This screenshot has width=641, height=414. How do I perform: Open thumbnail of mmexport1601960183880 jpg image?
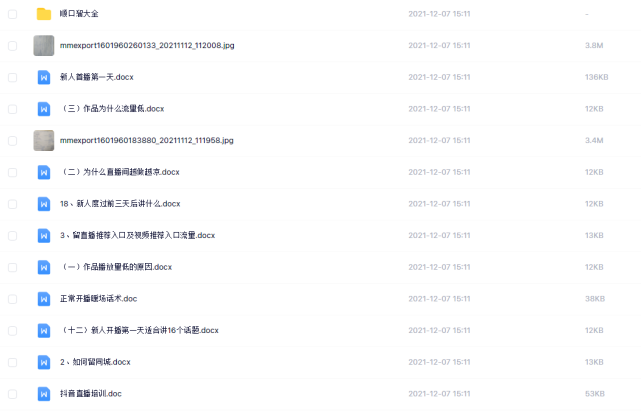pyautogui.click(x=44, y=141)
